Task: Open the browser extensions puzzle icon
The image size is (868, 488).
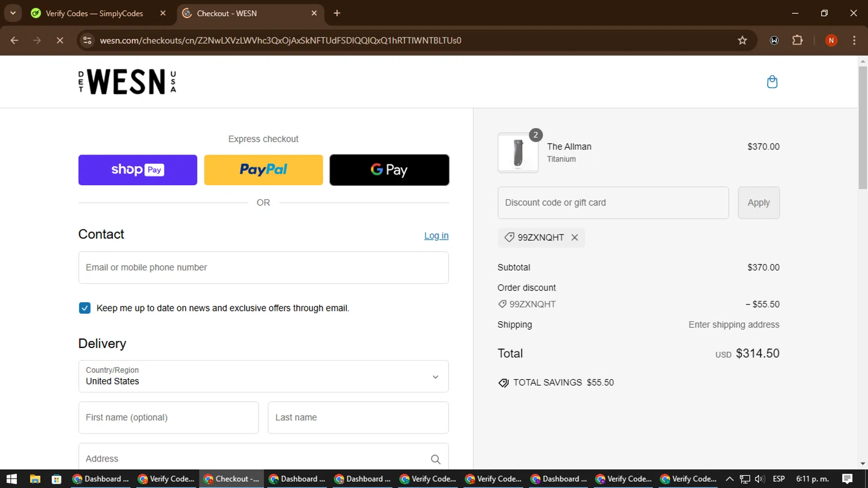Action: [797, 41]
